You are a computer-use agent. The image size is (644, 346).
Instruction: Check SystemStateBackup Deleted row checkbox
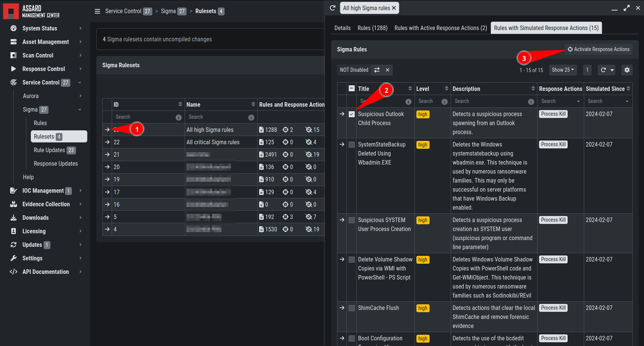352,145
